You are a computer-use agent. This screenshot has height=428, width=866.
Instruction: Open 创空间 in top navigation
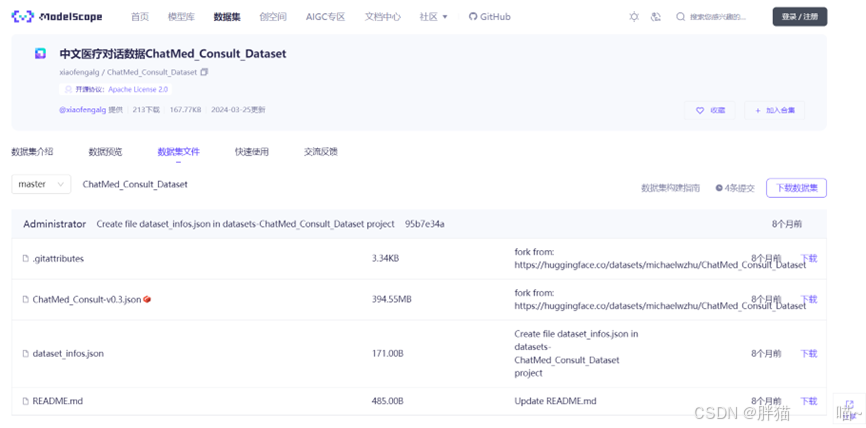click(273, 17)
